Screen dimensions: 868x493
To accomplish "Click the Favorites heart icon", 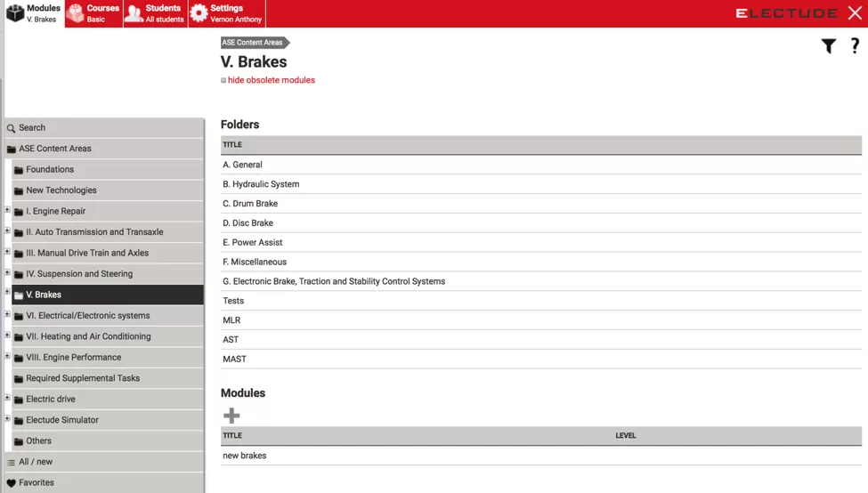I will point(12,483).
